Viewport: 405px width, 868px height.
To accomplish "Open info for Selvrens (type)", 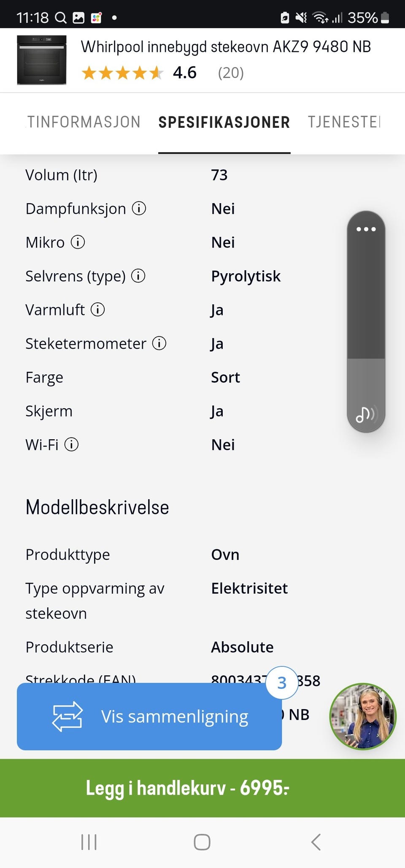I will [x=138, y=276].
